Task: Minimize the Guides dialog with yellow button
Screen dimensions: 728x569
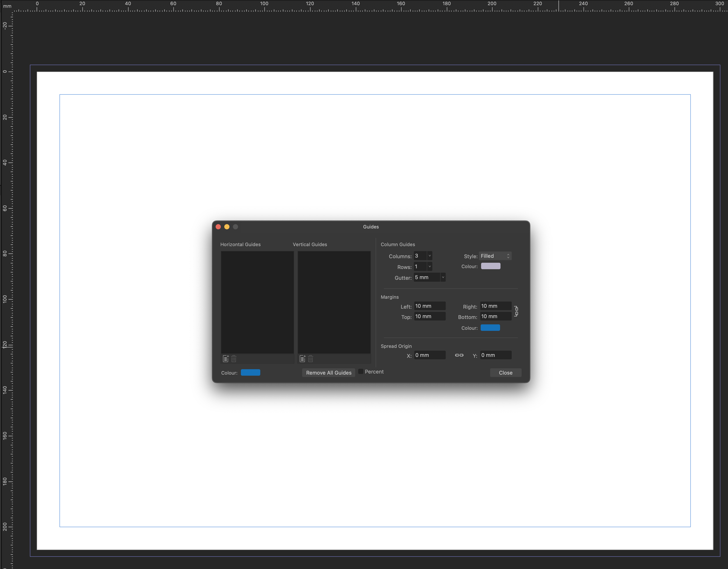Action: coord(227,227)
